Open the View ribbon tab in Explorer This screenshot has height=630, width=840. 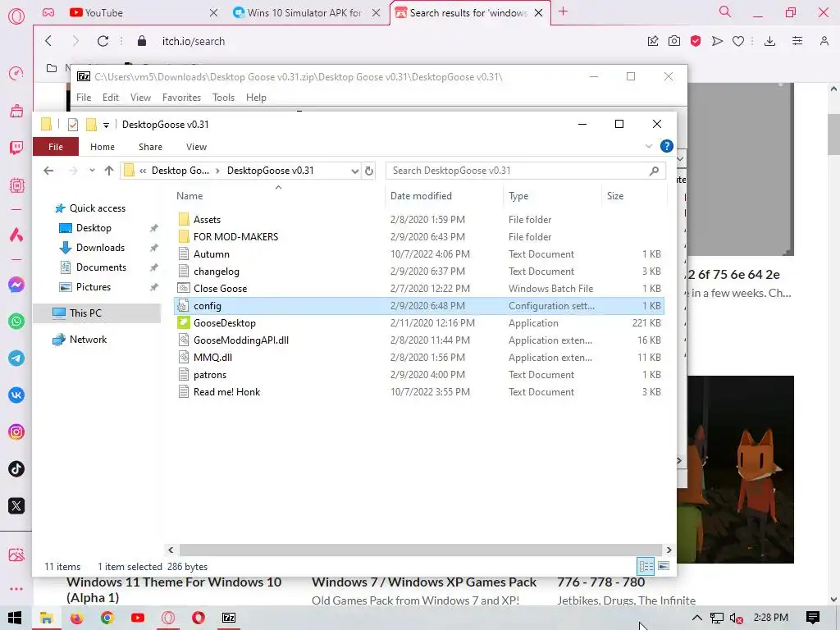pos(196,147)
